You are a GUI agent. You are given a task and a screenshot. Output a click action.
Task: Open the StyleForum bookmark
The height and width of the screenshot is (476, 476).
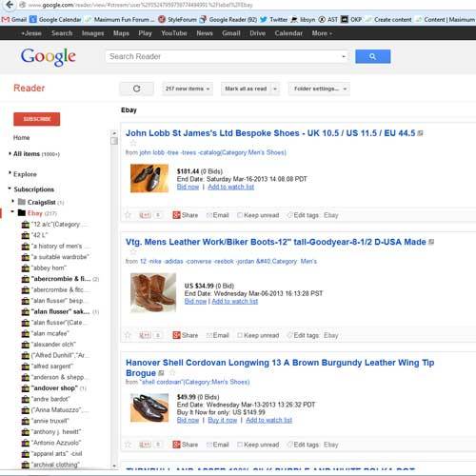click(x=177, y=20)
